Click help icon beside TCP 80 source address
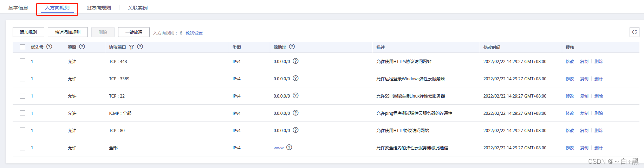644x168 pixels. (x=295, y=130)
